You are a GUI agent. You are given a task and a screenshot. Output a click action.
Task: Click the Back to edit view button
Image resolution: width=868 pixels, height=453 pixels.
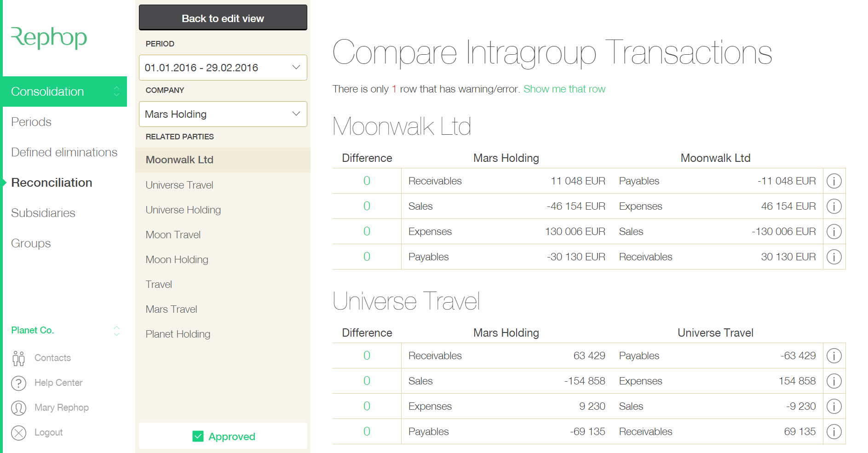click(x=223, y=18)
